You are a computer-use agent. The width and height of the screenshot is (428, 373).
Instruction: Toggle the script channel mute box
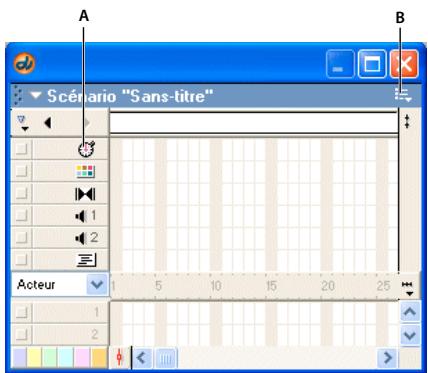pyautogui.click(x=22, y=259)
